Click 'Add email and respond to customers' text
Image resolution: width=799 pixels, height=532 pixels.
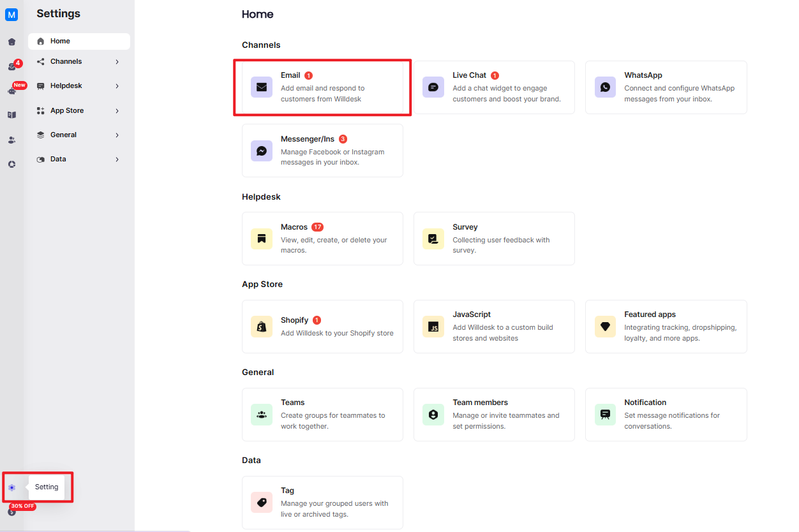click(x=323, y=94)
